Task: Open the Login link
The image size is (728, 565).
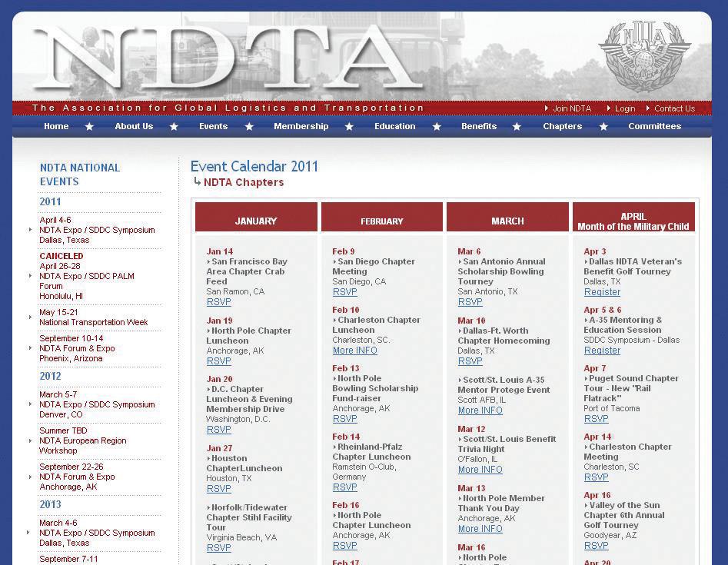Action: pyautogui.click(x=624, y=108)
